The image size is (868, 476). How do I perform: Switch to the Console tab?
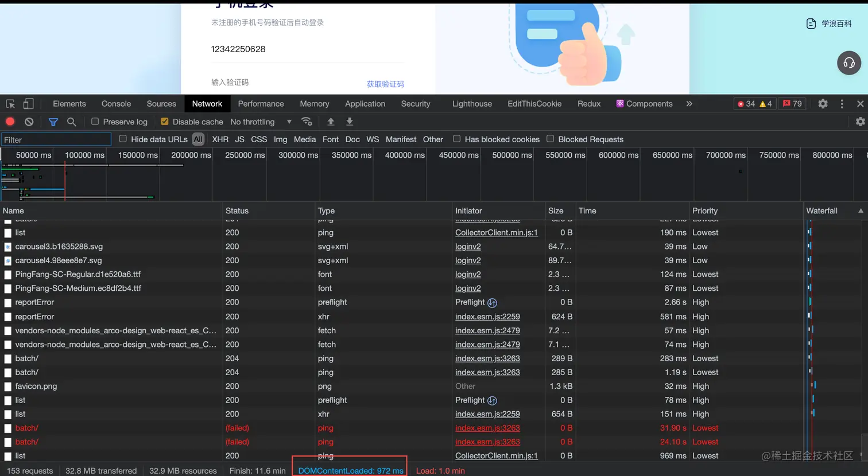click(x=117, y=104)
